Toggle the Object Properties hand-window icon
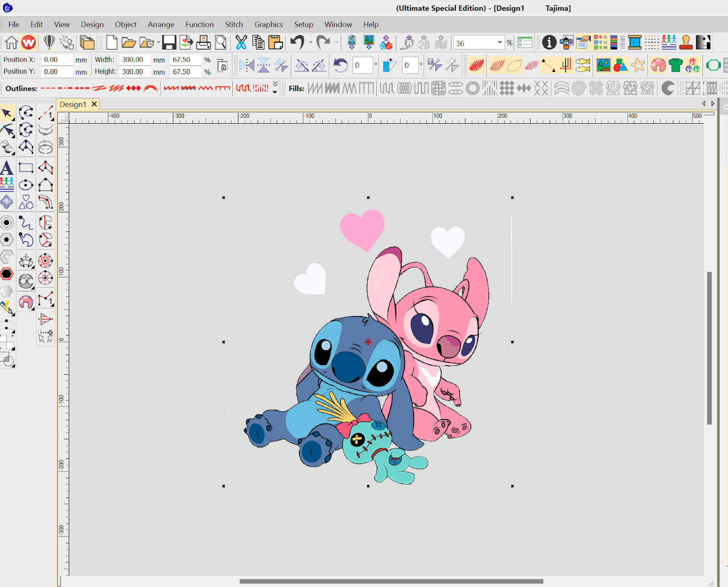This screenshot has height=587, width=728. (583, 42)
